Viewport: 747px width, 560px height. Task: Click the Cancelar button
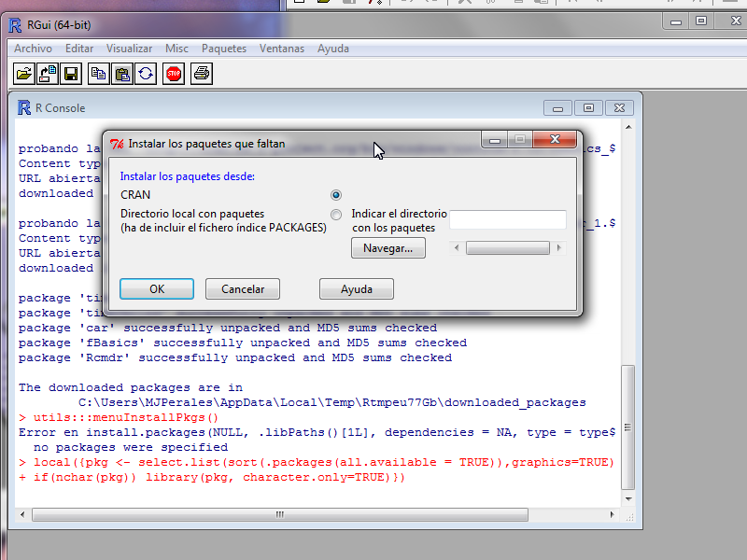pos(243,289)
